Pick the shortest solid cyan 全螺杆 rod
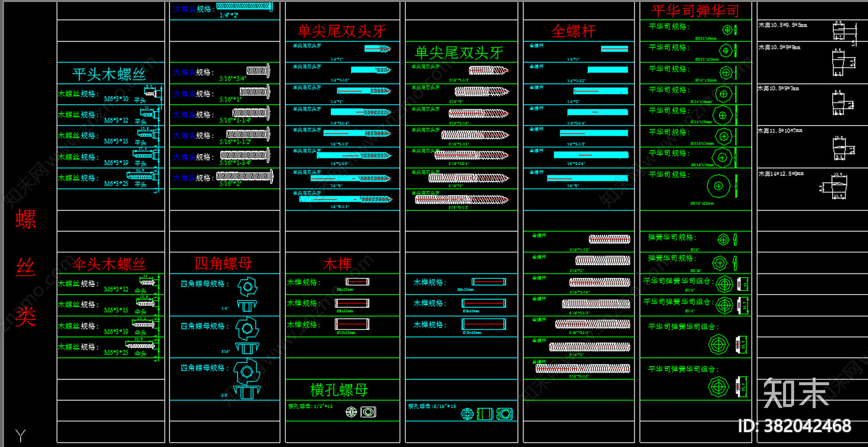Viewport: 868px width, 447px height. point(615,49)
